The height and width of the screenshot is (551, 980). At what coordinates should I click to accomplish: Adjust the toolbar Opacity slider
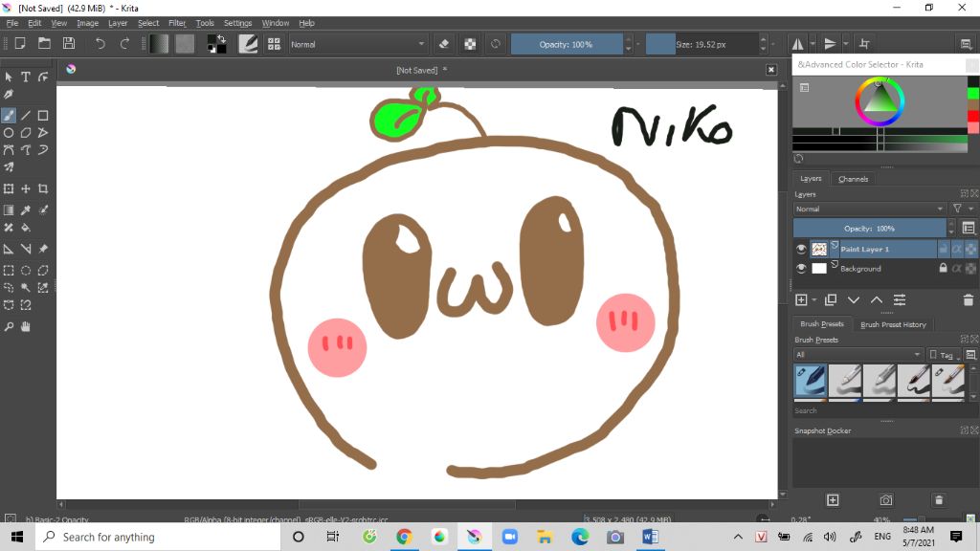[567, 44]
